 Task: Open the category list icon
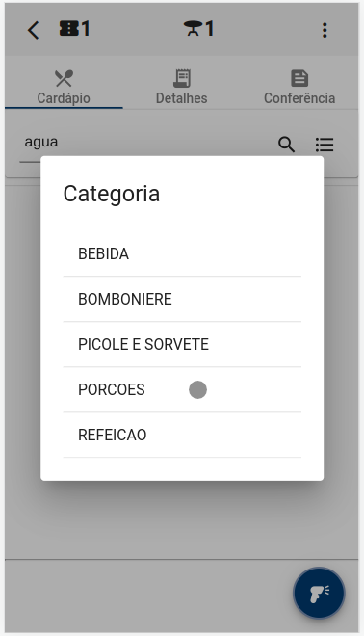click(325, 145)
